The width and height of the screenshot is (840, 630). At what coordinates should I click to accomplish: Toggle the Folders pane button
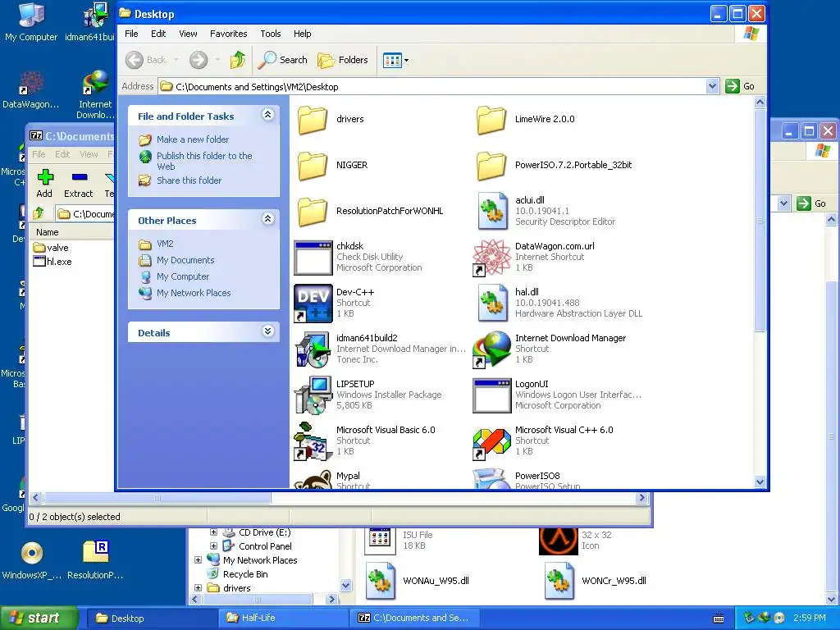click(x=343, y=60)
